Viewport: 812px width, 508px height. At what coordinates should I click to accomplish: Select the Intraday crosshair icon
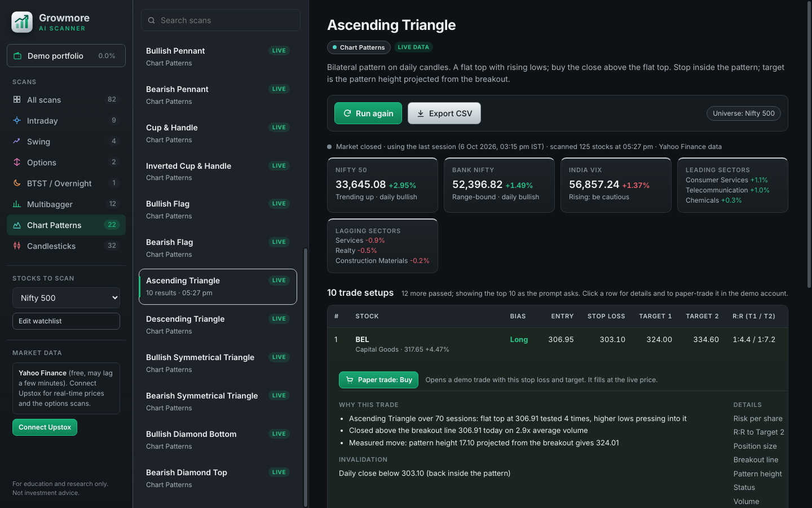click(17, 120)
